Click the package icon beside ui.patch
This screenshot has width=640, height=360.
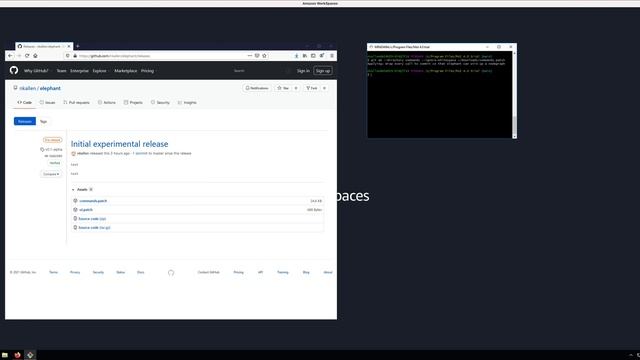(x=75, y=210)
